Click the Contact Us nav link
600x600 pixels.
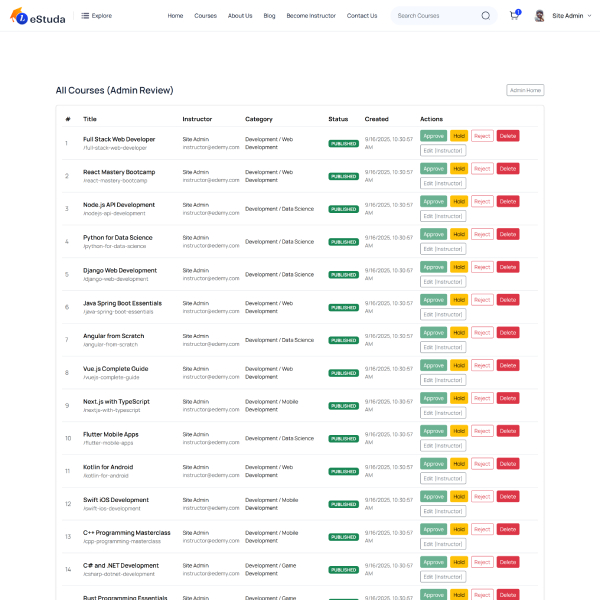point(362,16)
